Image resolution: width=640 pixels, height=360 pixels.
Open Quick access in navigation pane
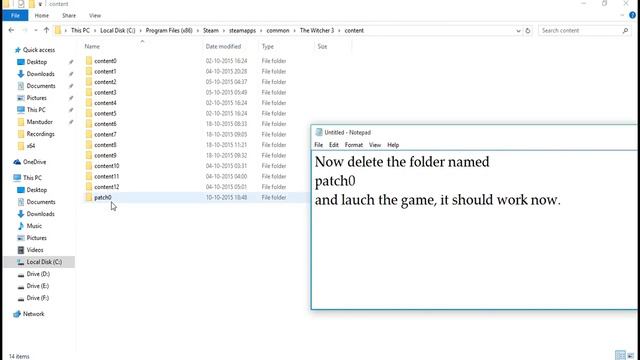pos(39,50)
